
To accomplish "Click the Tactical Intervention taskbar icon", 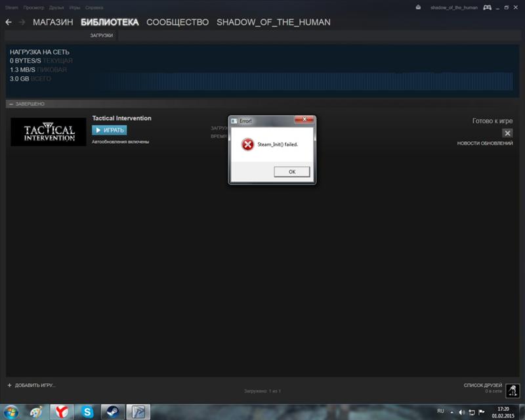I will coord(138,412).
